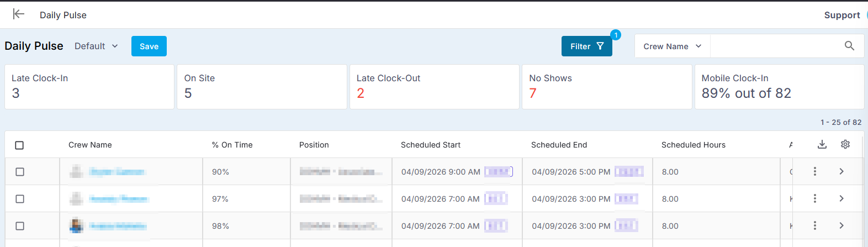The width and height of the screenshot is (868, 247).
Task: Check the box for the 98% row
Action: tap(20, 226)
